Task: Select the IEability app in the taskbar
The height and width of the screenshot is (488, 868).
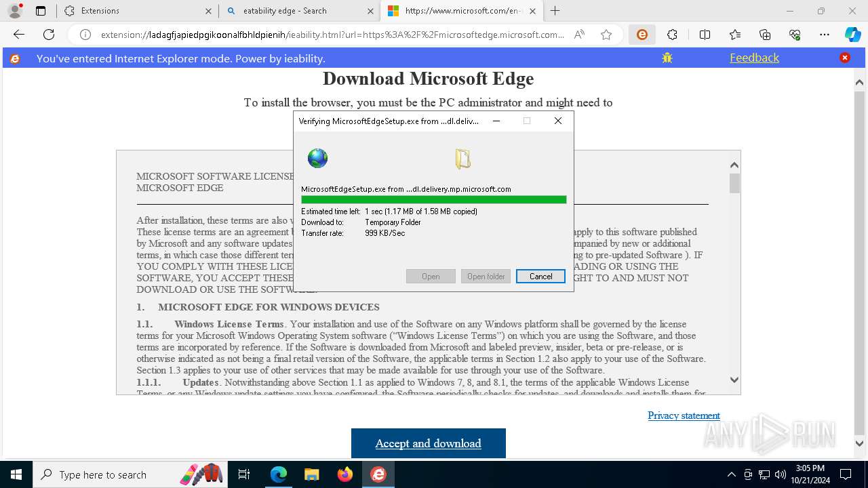Action: point(378,474)
